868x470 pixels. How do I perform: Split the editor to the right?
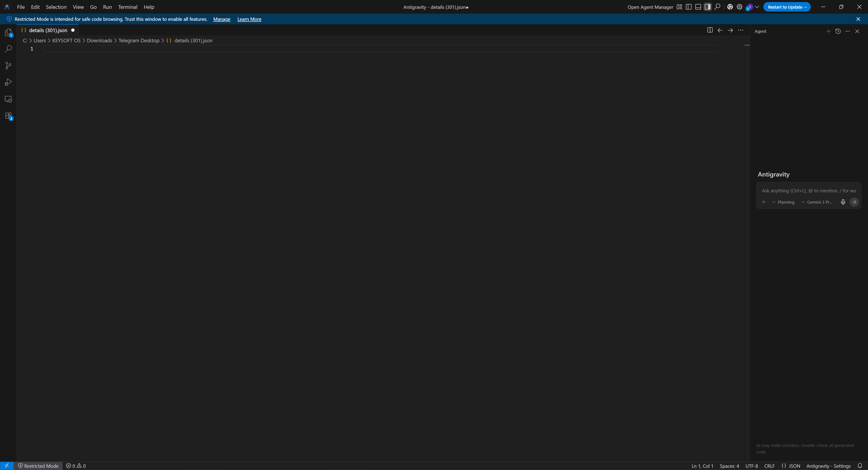point(710,30)
